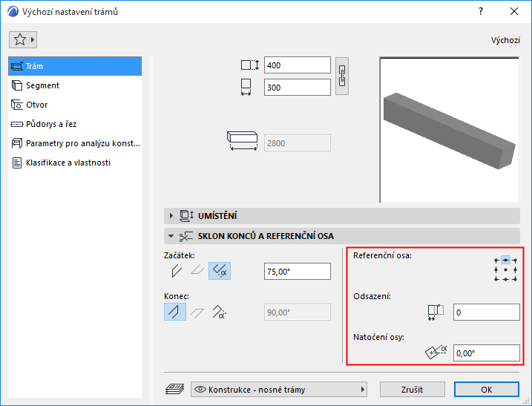
Task: Click the Odsazení offset field showing 0
Action: point(487,312)
